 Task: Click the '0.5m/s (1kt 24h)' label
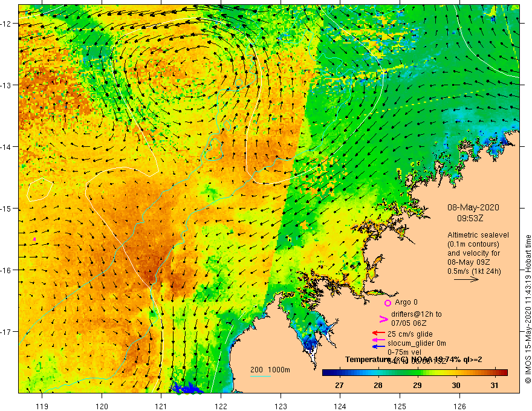pos(474,271)
